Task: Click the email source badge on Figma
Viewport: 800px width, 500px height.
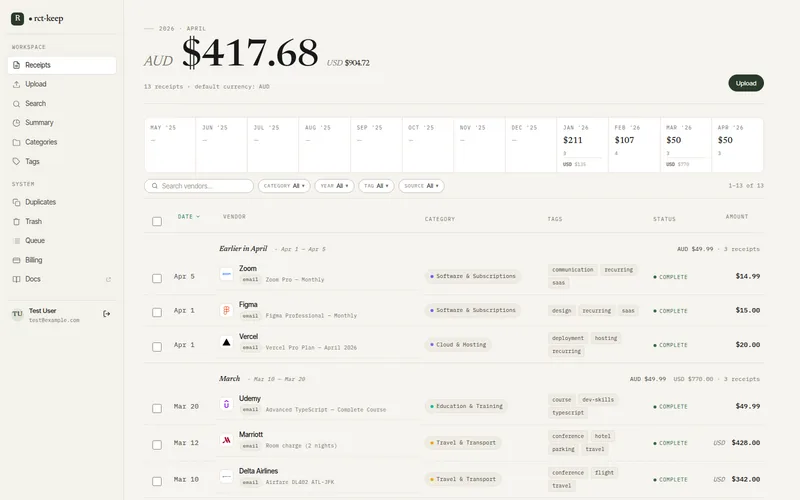Action: (x=250, y=316)
